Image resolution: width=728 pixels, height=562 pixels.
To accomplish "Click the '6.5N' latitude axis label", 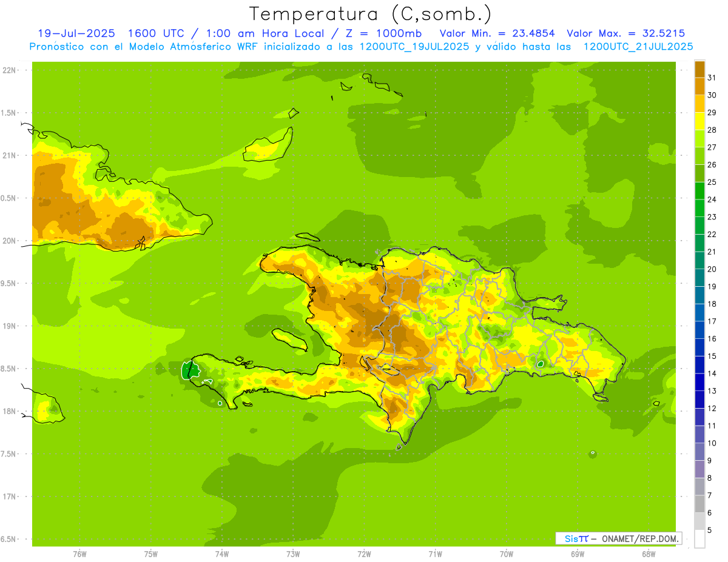I will 9,539.
